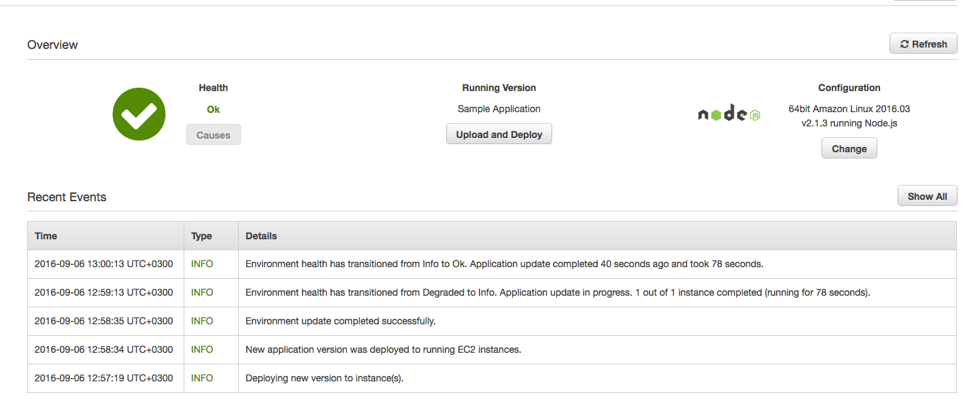
Task: Click the Time column header
Action: tap(46, 236)
